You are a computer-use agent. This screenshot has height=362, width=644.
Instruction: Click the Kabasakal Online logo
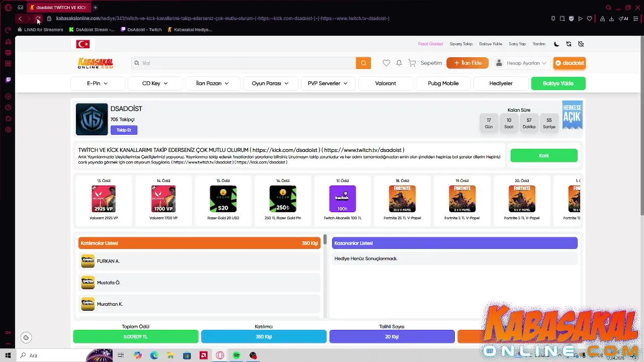click(x=96, y=63)
